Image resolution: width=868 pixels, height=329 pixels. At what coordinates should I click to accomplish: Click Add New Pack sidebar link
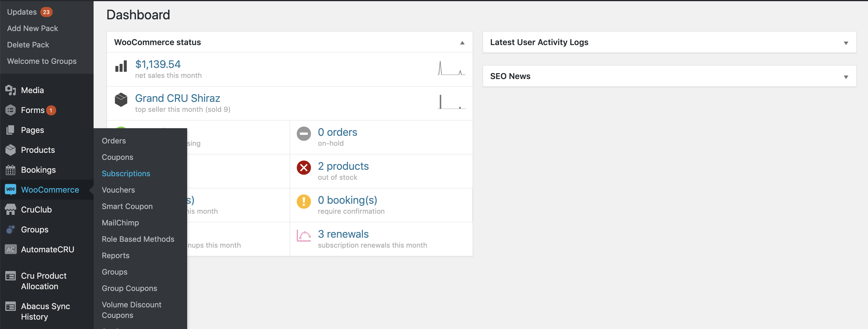32,28
